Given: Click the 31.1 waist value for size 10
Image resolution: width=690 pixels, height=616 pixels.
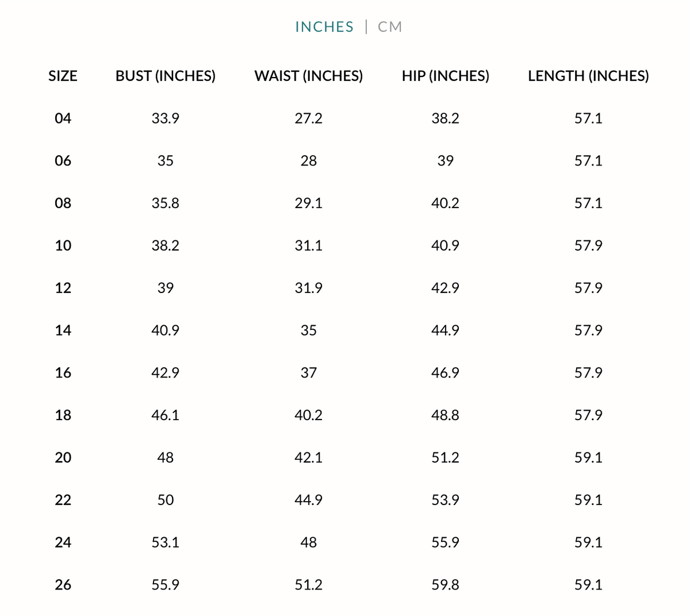Looking at the screenshot, I should [309, 246].
